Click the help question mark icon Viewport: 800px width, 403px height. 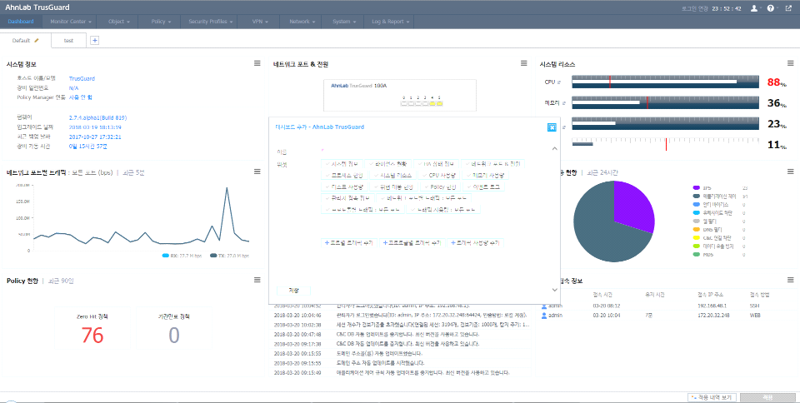(x=770, y=8)
